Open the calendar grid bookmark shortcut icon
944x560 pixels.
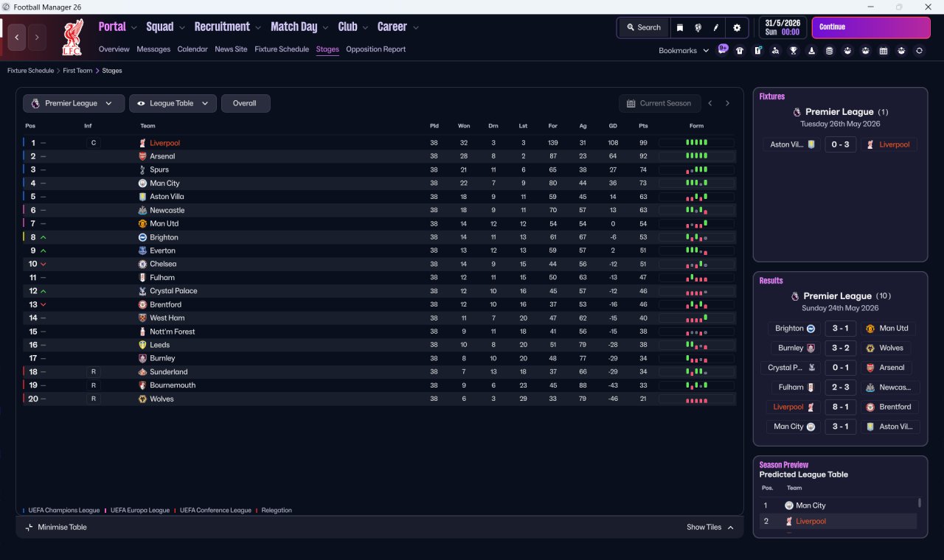point(884,51)
